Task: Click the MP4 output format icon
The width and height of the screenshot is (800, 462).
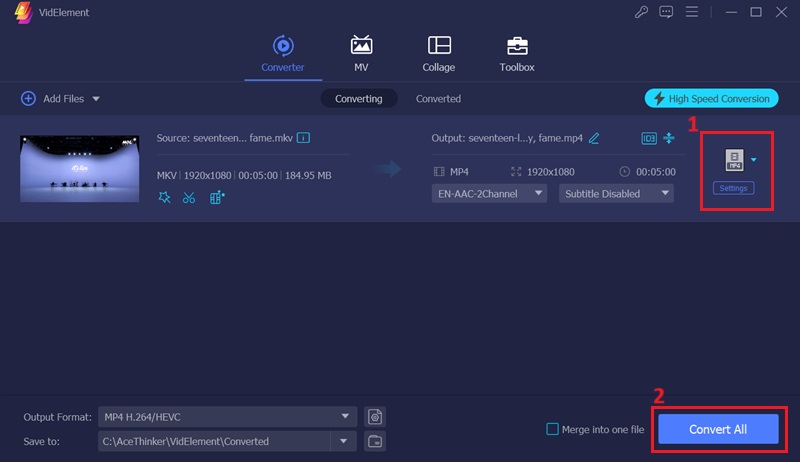Action: (735, 160)
